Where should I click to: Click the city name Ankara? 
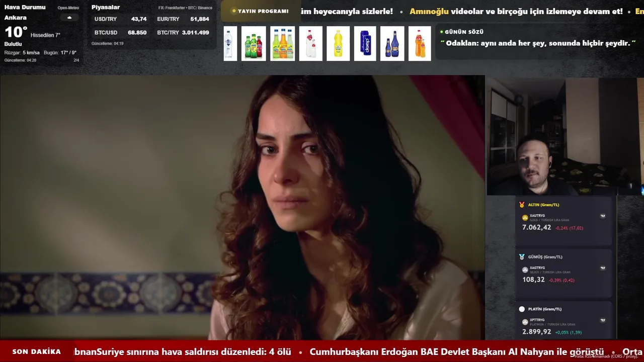[x=16, y=18]
